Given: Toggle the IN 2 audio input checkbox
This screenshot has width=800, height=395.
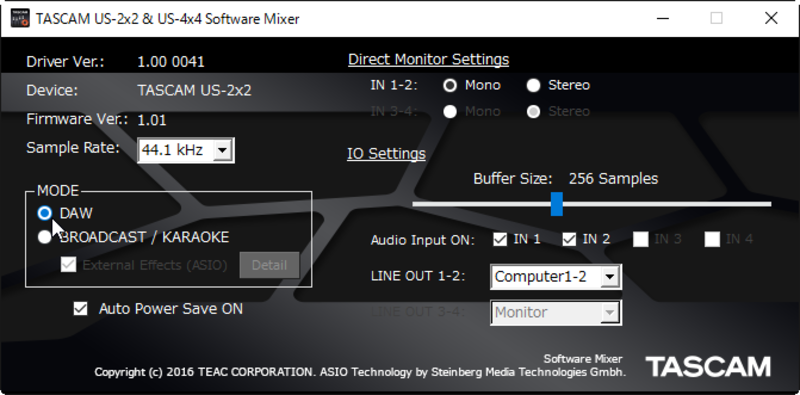Looking at the screenshot, I should (569, 239).
